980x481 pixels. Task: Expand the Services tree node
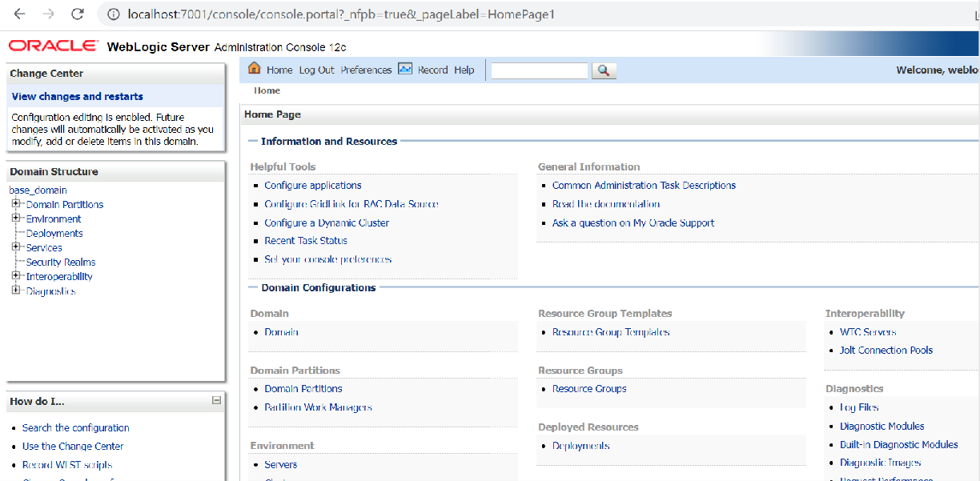tap(15, 247)
